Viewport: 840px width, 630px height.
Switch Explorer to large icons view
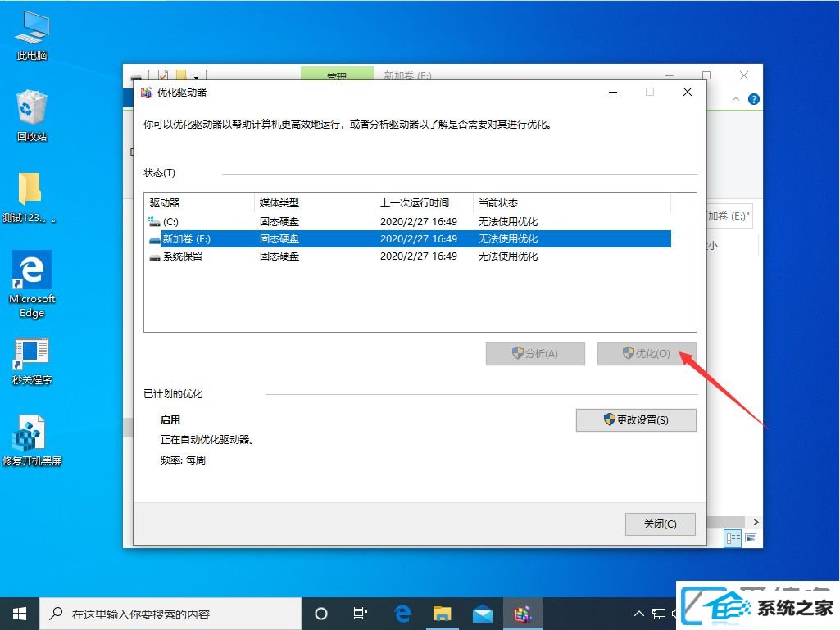(751, 538)
